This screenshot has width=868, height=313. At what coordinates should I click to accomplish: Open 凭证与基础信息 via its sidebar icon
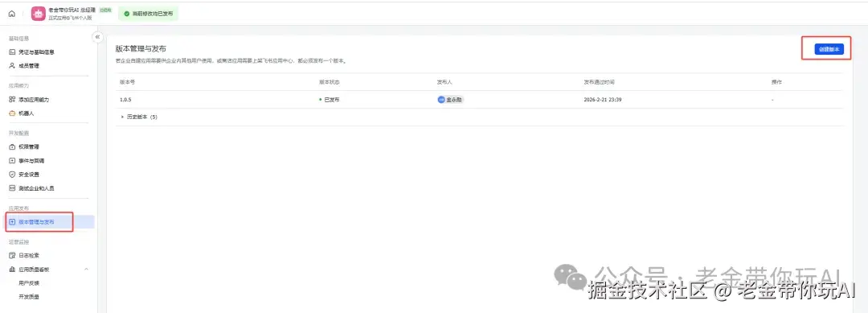point(12,52)
